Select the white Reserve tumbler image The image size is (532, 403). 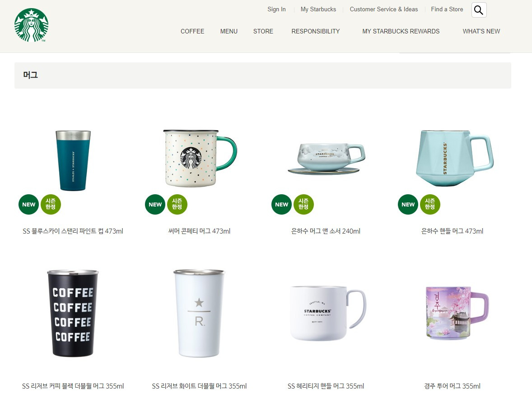(199, 313)
